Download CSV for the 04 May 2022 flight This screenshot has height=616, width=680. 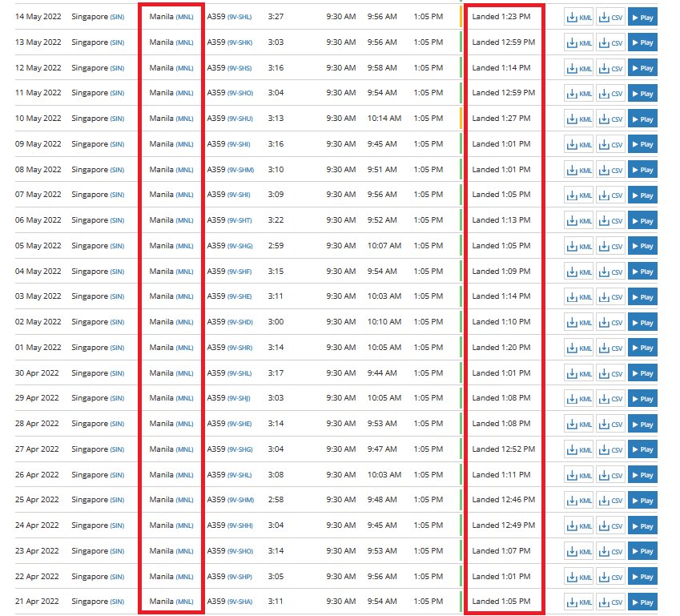[x=610, y=272]
